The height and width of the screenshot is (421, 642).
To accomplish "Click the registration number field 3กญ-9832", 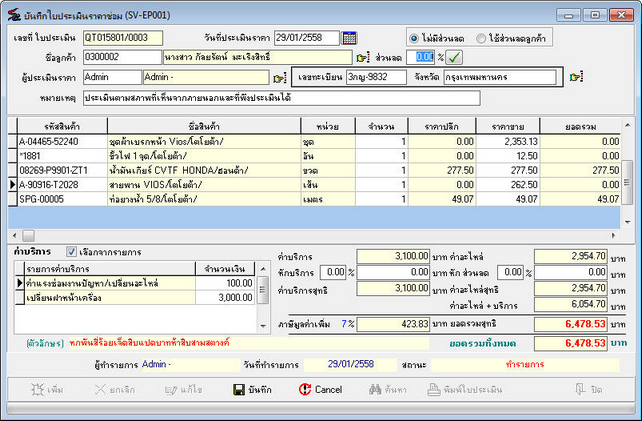I will point(376,77).
